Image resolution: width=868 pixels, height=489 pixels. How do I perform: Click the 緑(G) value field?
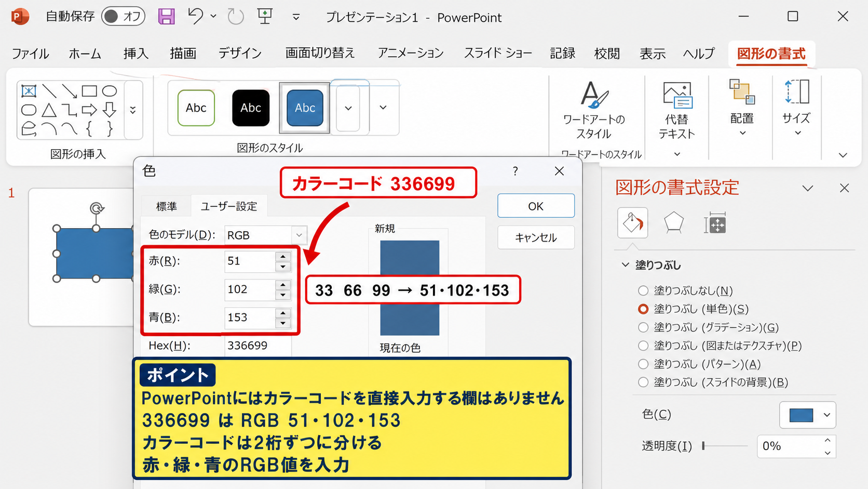(250, 289)
